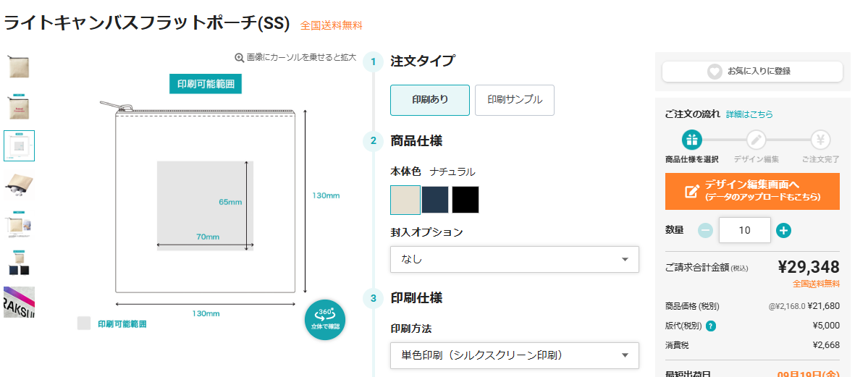
Task: Click the 詳細はこちら link
Action: (749, 114)
